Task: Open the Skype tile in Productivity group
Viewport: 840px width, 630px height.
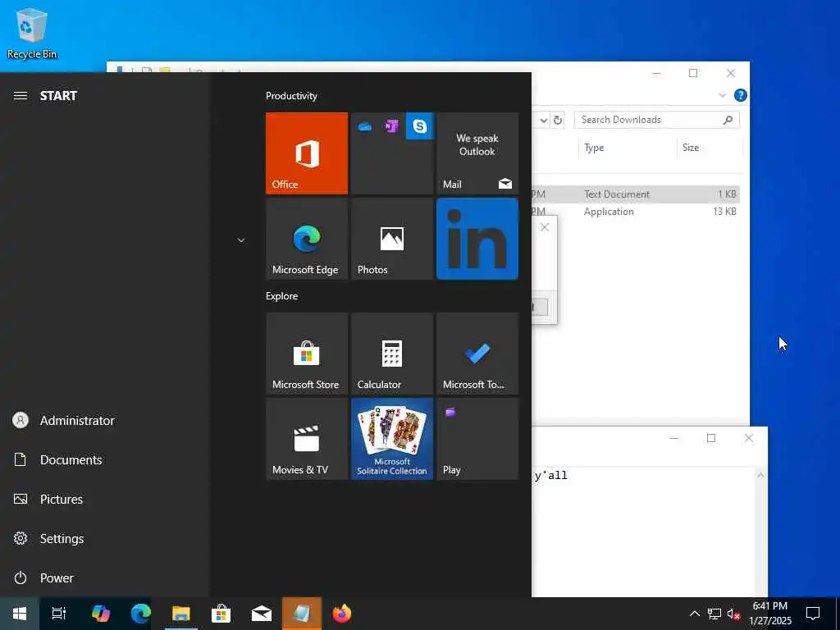Action: [x=419, y=126]
